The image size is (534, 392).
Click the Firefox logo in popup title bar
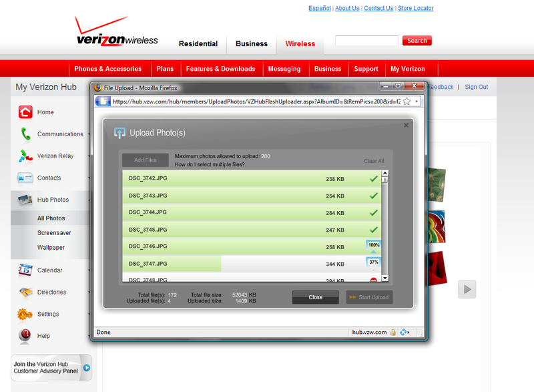click(97, 87)
